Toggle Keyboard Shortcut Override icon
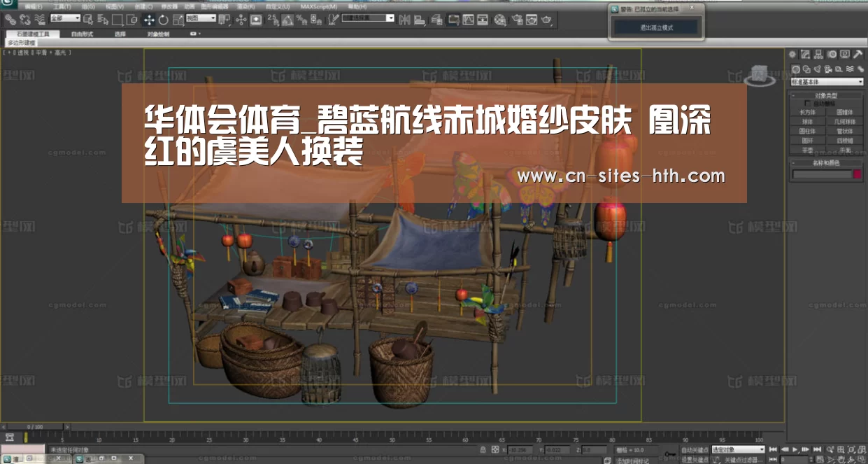Image resolution: width=868 pixels, height=464 pixels. [x=256, y=20]
